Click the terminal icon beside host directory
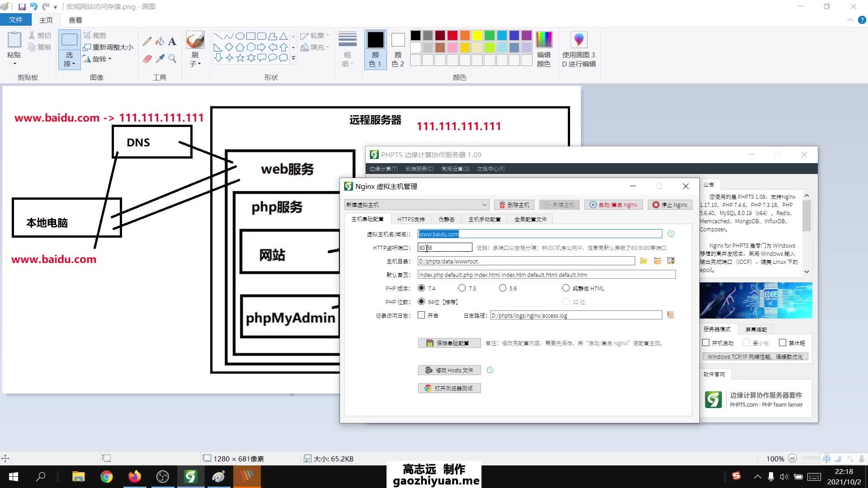 (x=671, y=261)
